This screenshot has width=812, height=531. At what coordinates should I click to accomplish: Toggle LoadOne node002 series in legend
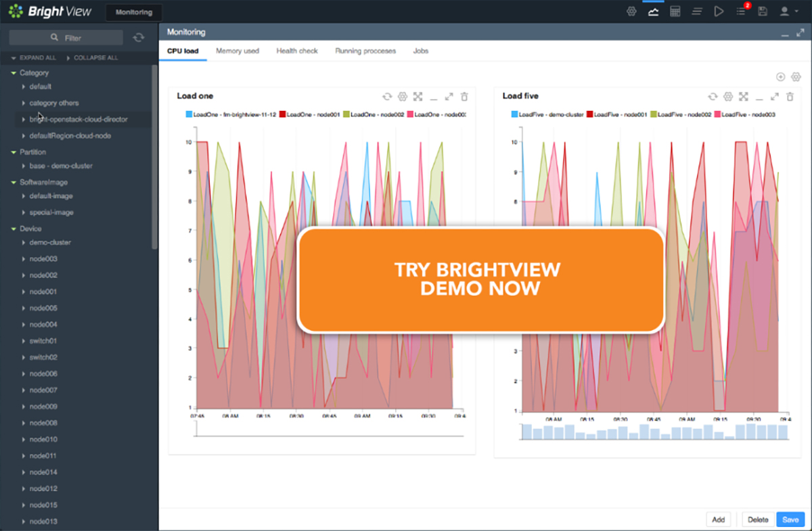click(x=374, y=114)
